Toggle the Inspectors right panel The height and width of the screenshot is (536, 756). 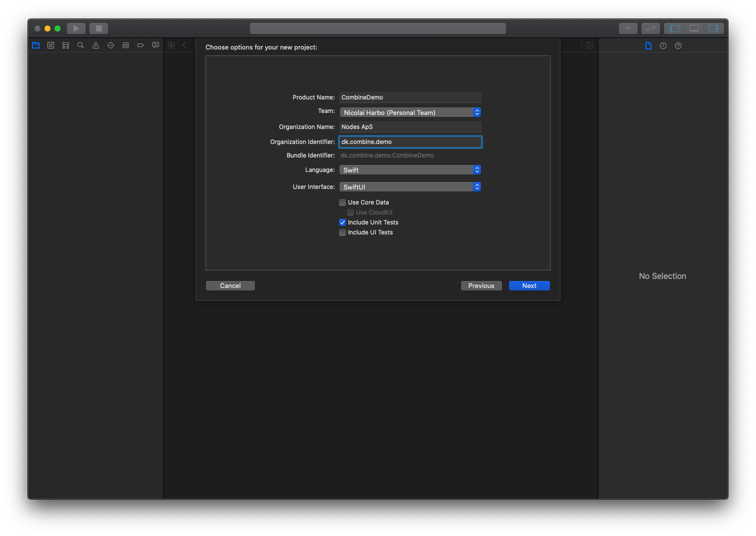tap(713, 28)
